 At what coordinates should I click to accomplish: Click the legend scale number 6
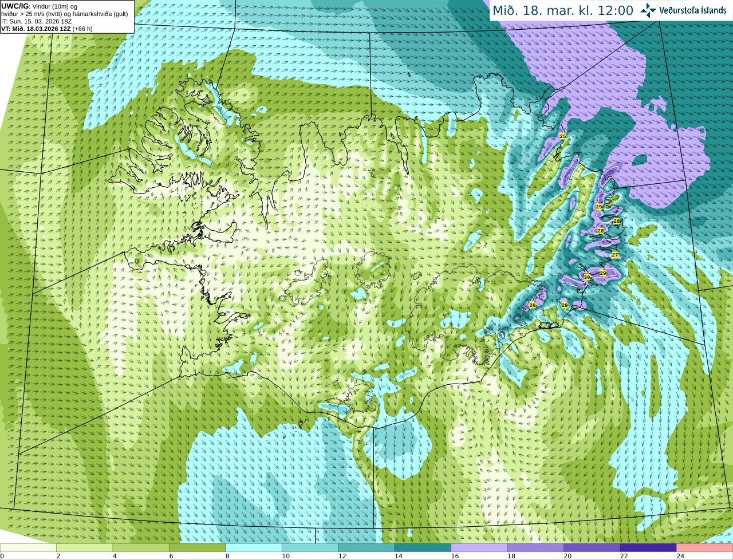[171, 556]
